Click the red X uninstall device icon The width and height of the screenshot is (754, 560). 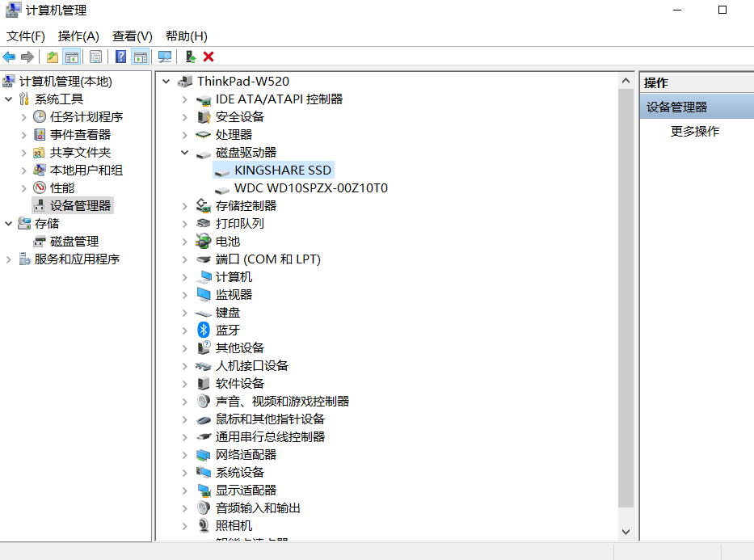click(209, 57)
